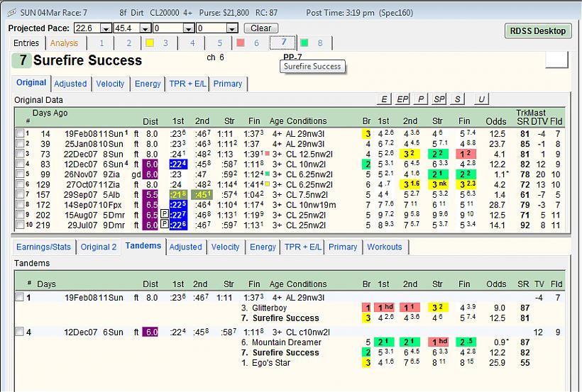Open the Original 2 tab
This screenshot has width=582, height=392.
click(99, 247)
